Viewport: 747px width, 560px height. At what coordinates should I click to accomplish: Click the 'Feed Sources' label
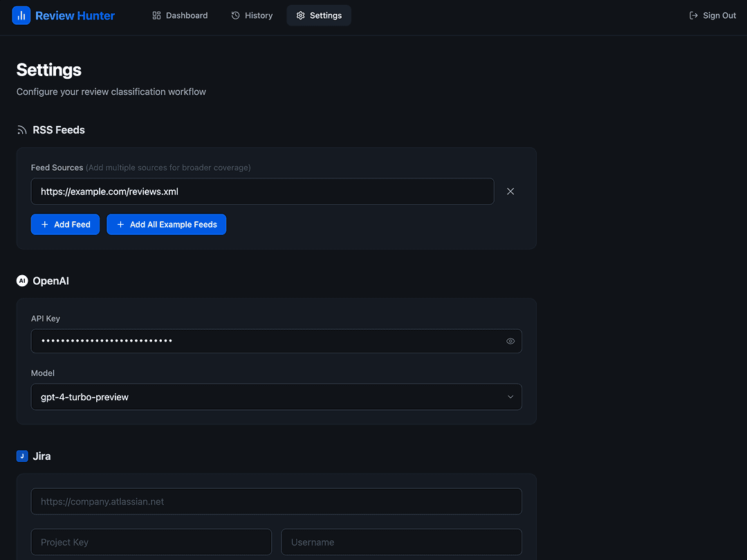pos(57,167)
